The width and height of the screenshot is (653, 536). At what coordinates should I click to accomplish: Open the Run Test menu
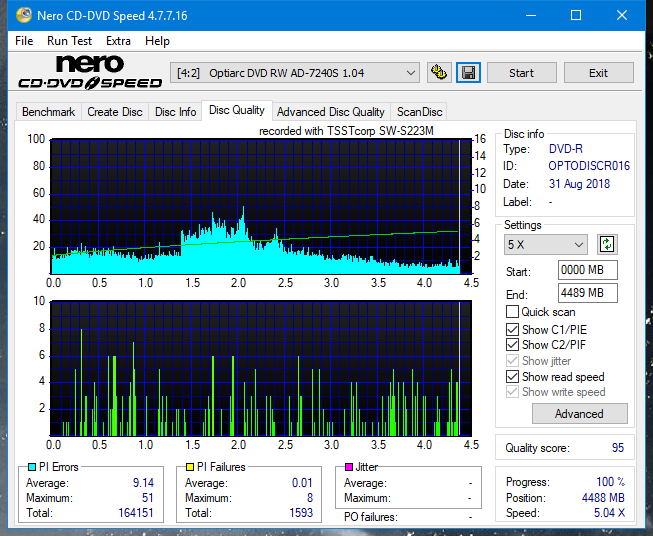click(x=69, y=41)
